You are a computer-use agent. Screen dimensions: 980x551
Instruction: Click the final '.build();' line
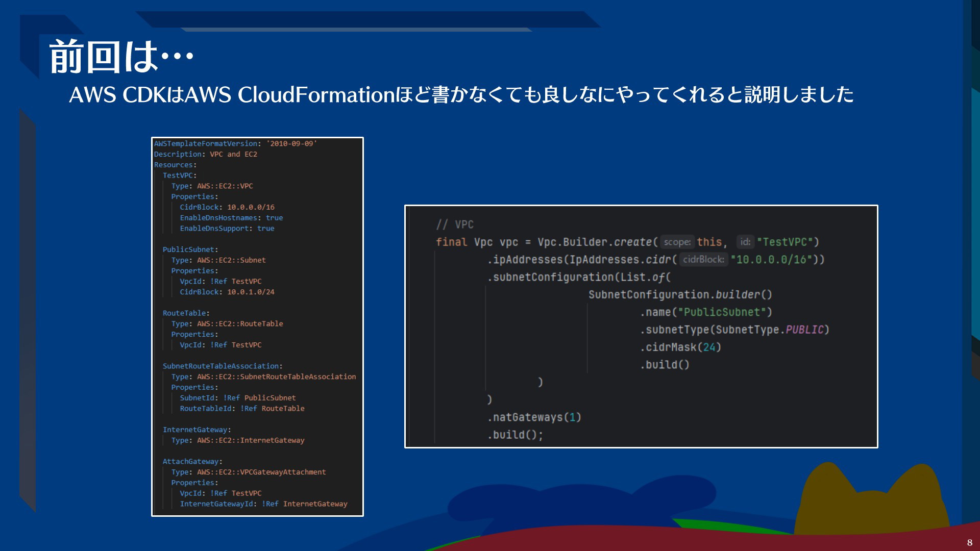pyautogui.click(x=515, y=435)
